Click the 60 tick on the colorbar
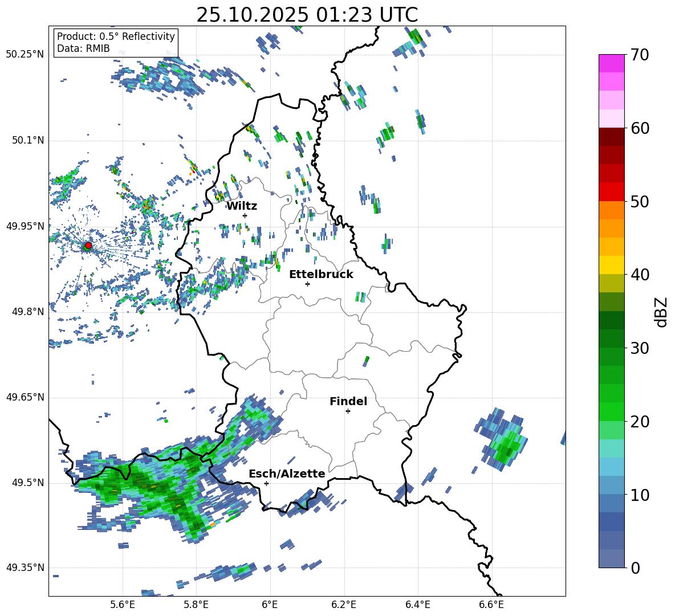 coord(640,128)
